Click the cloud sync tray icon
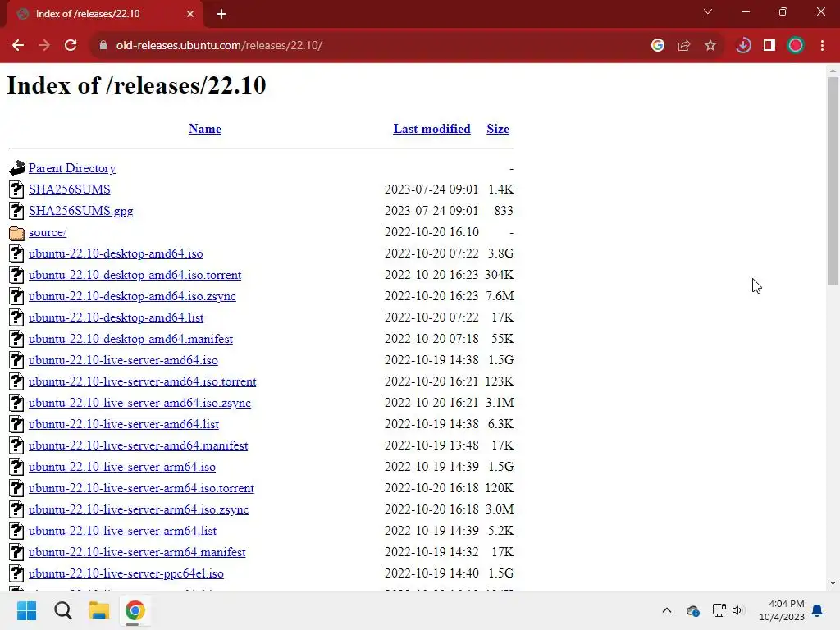840x630 pixels. point(692,610)
